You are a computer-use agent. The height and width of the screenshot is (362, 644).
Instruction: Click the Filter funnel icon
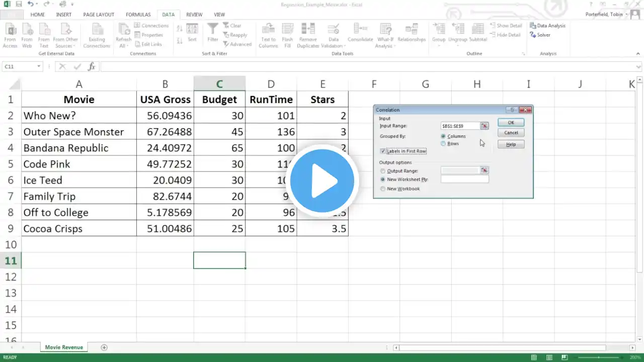[213, 29]
